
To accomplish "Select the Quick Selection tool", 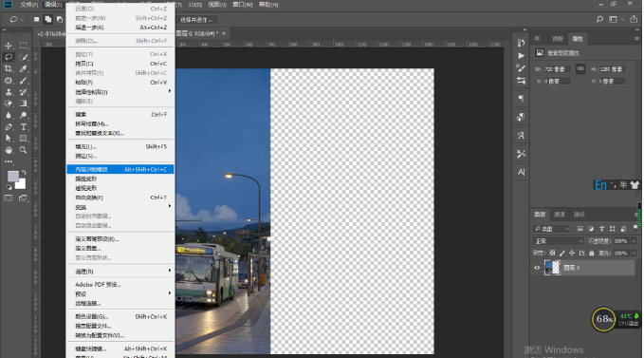I will pyautogui.click(x=24, y=57).
